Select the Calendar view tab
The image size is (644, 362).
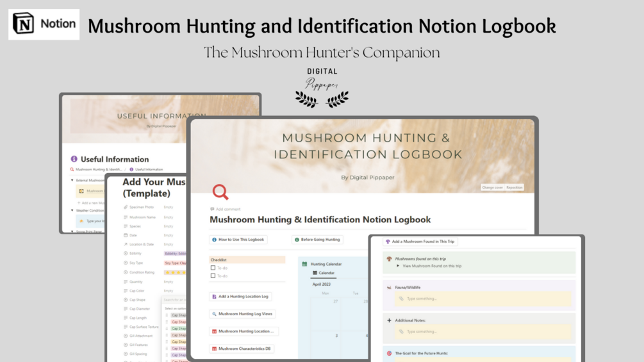(324, 273)
